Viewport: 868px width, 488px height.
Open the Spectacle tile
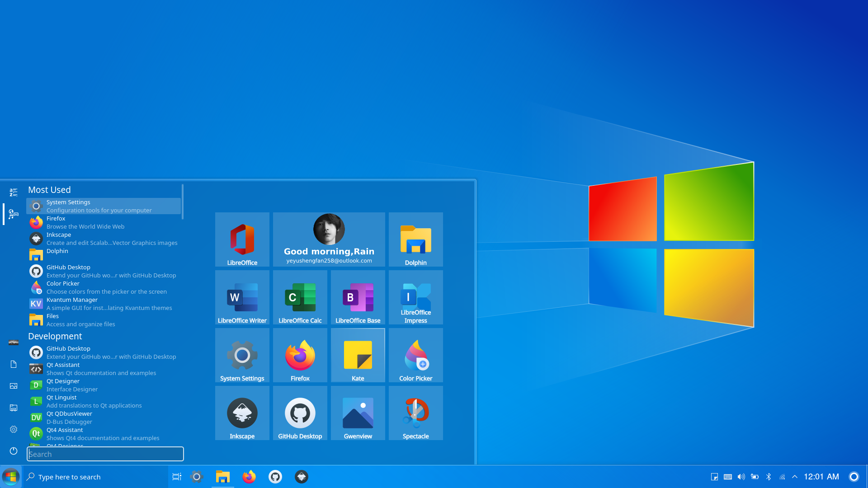click(416, 413)
